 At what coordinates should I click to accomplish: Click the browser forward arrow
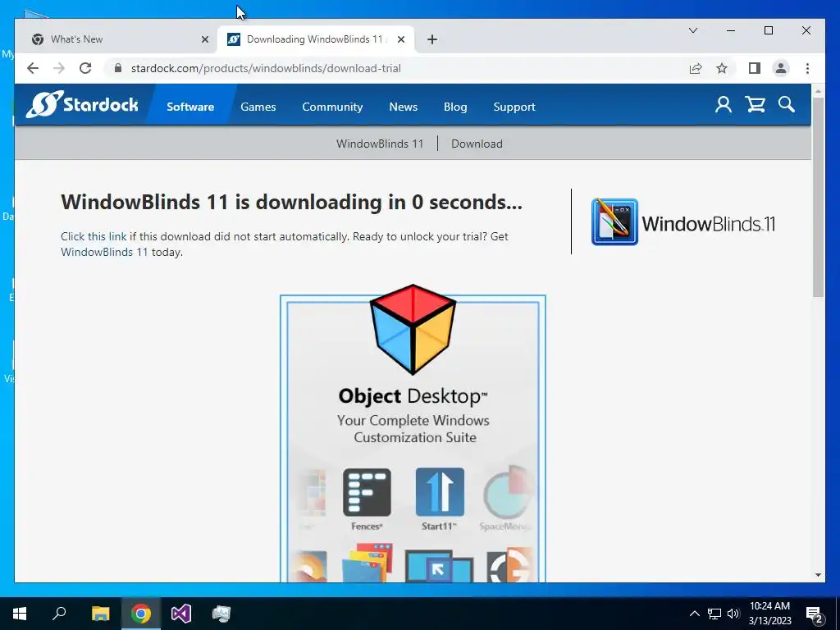(x=59, y=68)
